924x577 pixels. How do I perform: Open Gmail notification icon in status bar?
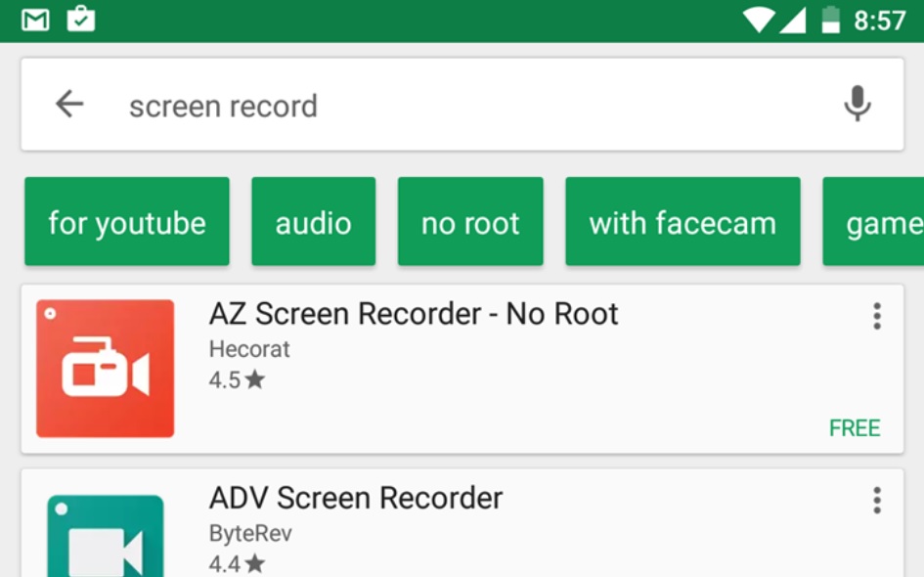coord(35,20)
